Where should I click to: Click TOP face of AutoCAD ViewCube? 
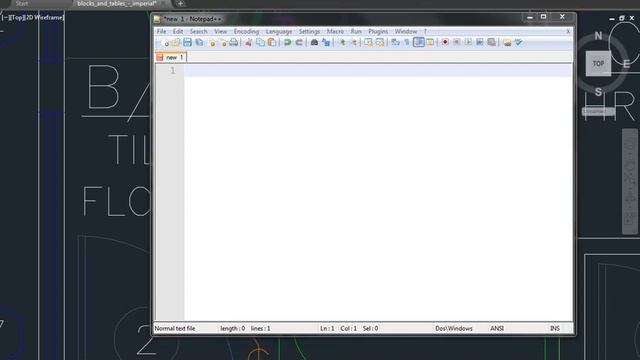598,64
